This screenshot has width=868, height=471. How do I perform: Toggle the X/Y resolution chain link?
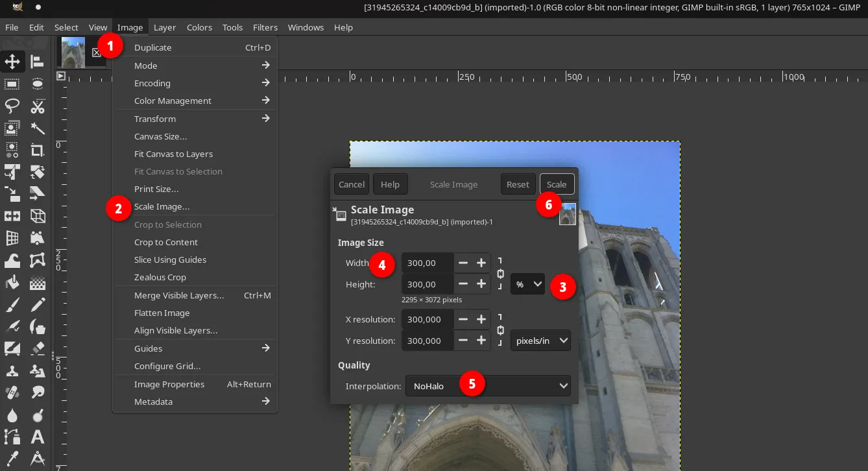click(500, 330)
